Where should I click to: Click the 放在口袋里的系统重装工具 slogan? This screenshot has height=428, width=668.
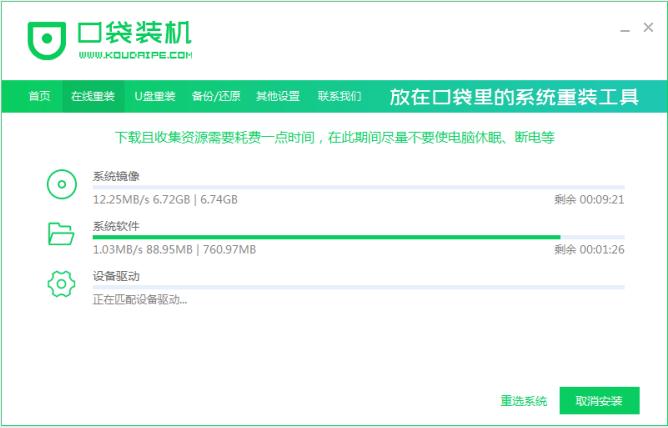[514, 97]
